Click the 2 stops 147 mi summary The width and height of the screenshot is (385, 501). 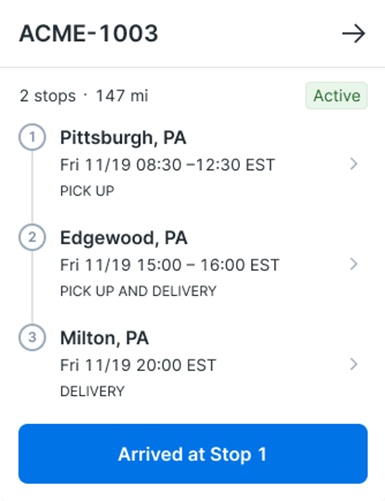click(x=84, y=96)
